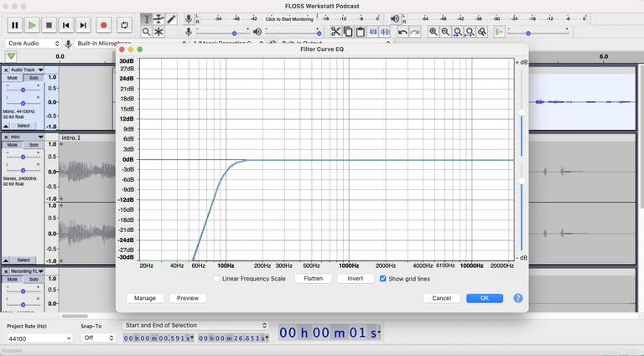Screen dimensions: 644x356
Task: Open Start and End of Selection dropdown
Action: click(x=195, y=325)
